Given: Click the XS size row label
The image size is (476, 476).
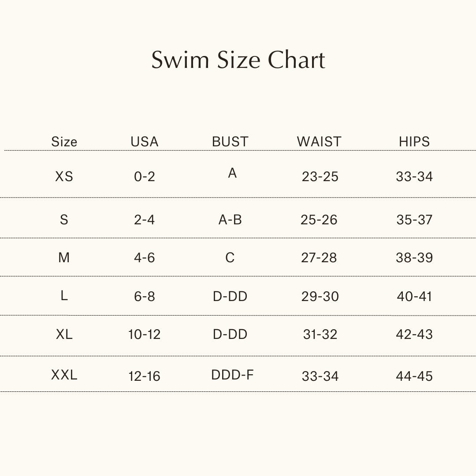Looking at the screenshot, I should [x=64, y=176].
